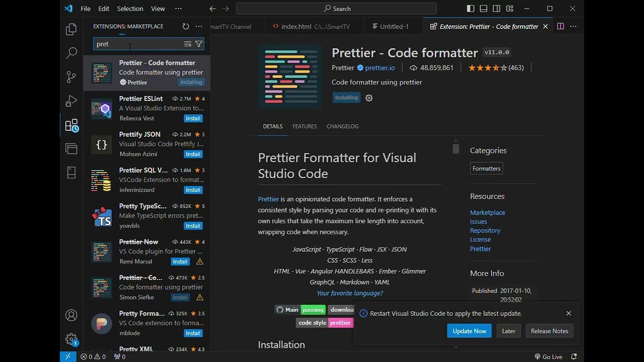
Task: Install the Prettier SQL VSCode extension
Action: point(193,190)
